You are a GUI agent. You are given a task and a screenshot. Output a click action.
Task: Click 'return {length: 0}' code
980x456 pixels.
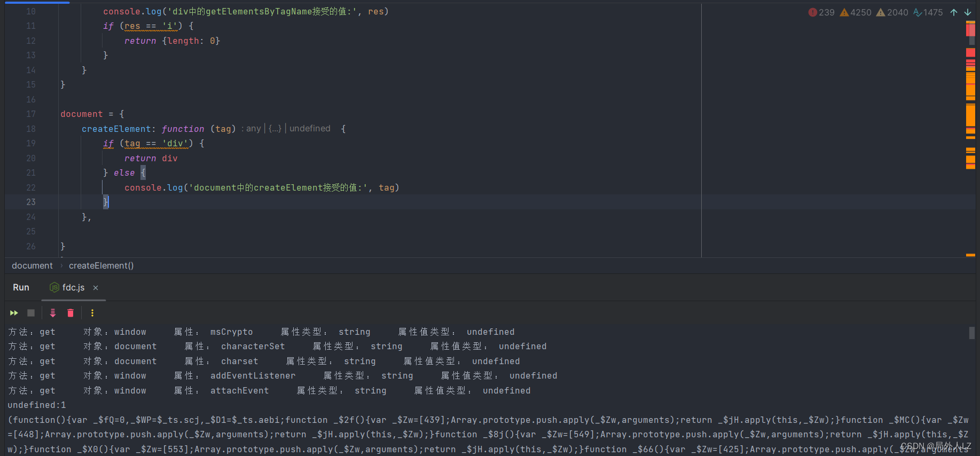(172, 41)
